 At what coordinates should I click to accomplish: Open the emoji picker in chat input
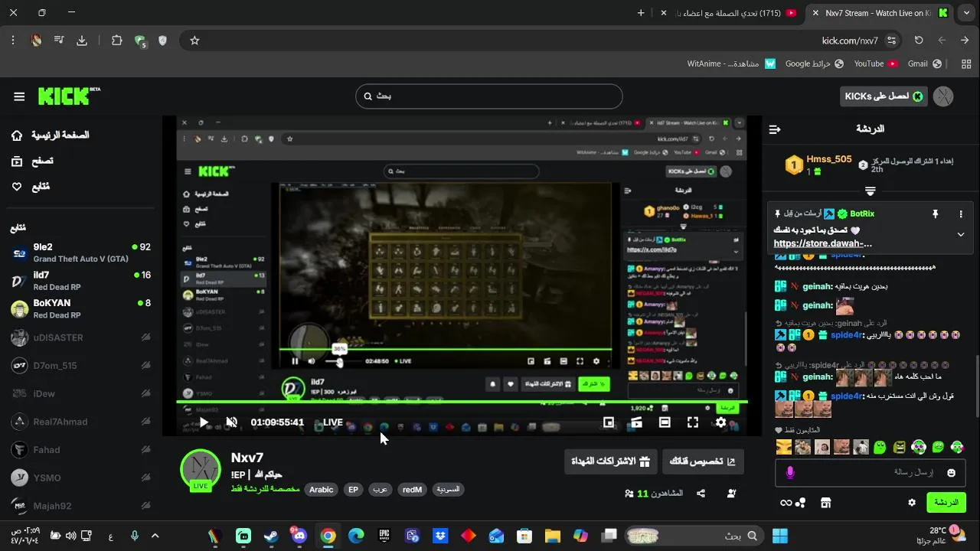951,473
